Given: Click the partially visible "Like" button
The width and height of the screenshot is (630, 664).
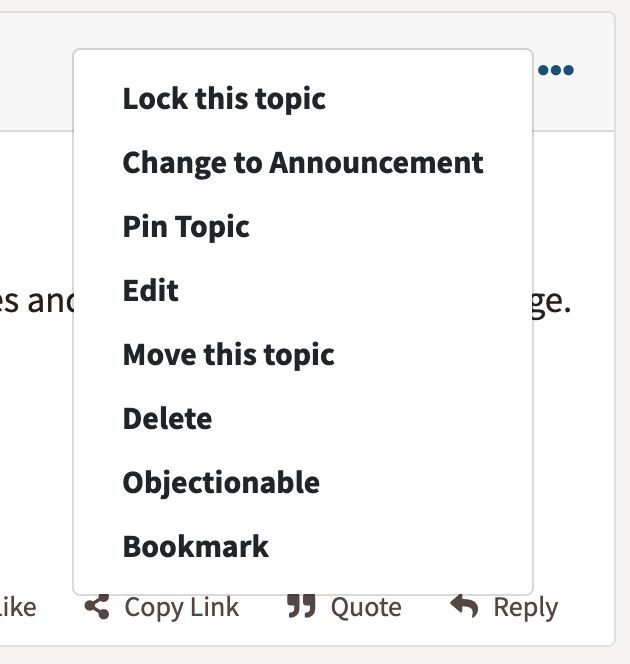Looking at the screenshot, I should (x=18, y=607).
